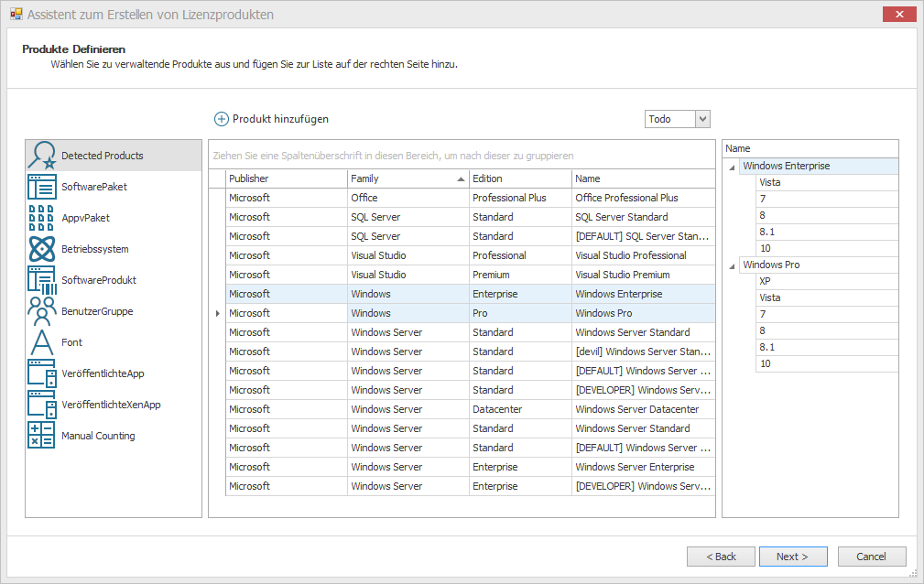Select XP under Windows Pro
The width and height of the screenshot is (924, 584).
[x=827, y=282]
